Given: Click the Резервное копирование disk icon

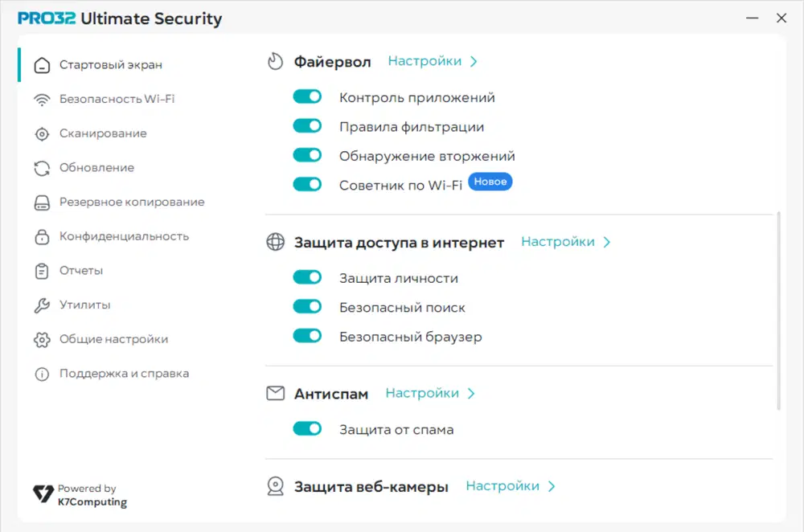Looking at the screenshot, I should (x=42, y=203).
